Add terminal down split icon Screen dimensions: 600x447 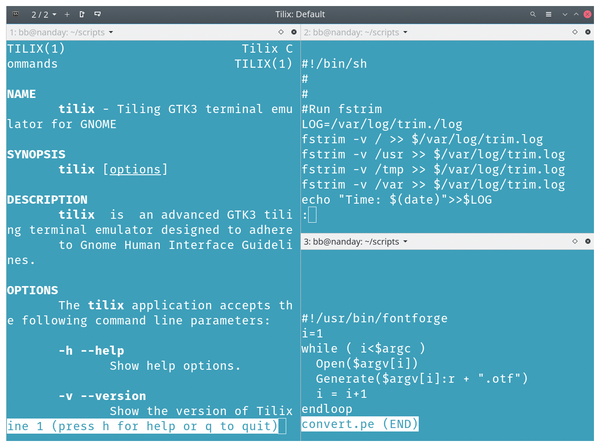[x=98, y=14]
